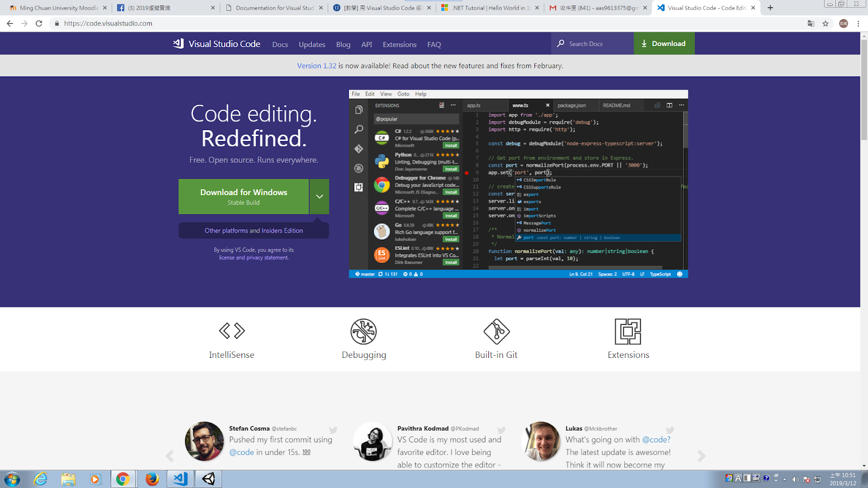
Task: Open the Chrome three-dot menu
Action: pos(858,23)
